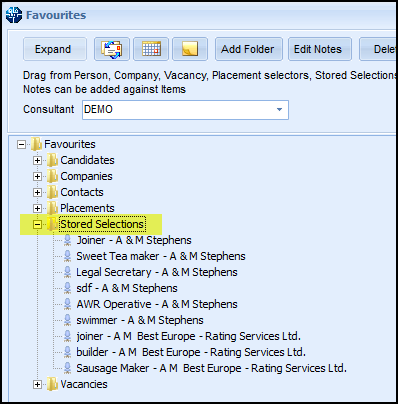Click the person icon beside swimmer
The width and height of the screenshot is (398, 404).
click(68, 320)
